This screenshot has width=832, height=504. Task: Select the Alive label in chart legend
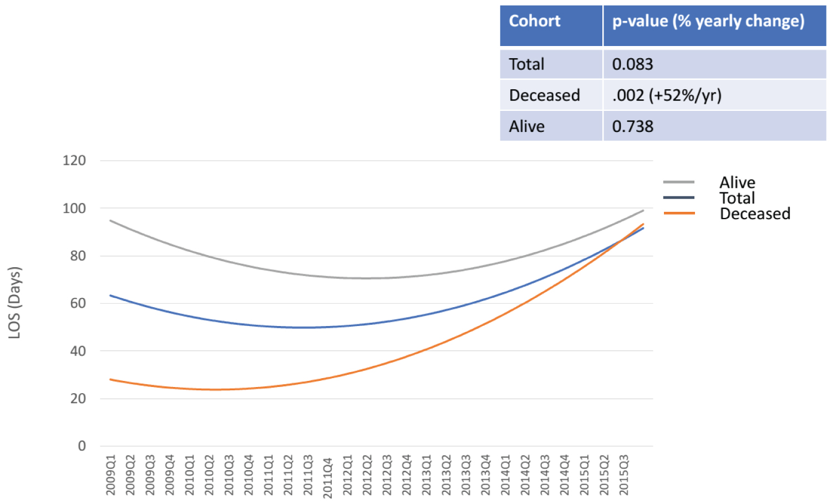pos(737,182)
